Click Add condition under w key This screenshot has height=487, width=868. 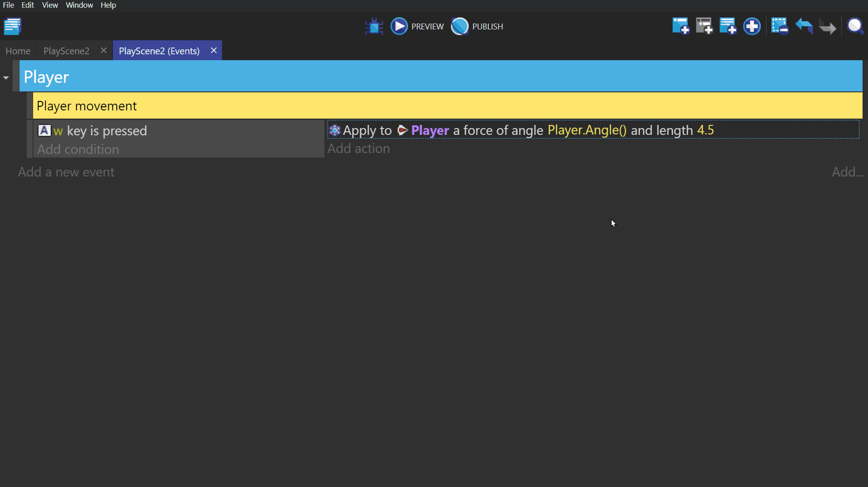(x=78, y=149)
